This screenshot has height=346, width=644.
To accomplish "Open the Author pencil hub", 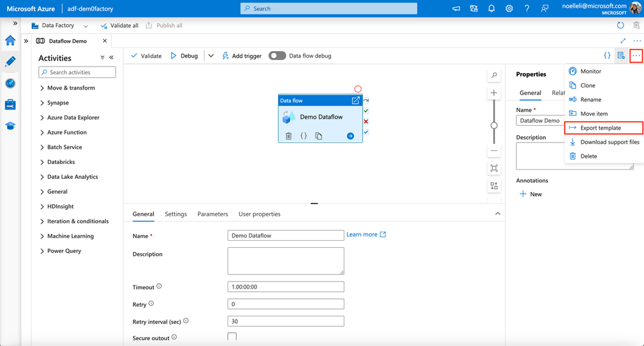I will (x=10, y=62).
